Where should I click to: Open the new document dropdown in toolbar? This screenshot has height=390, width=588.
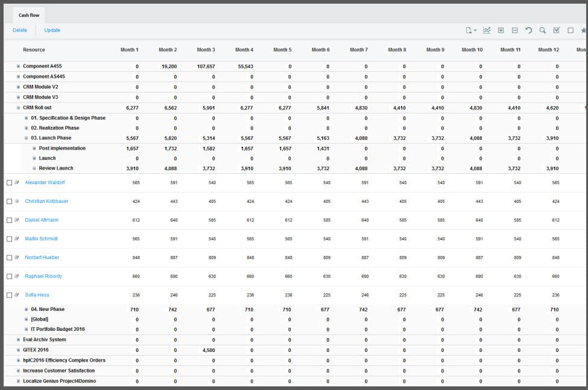coord(470,30)
